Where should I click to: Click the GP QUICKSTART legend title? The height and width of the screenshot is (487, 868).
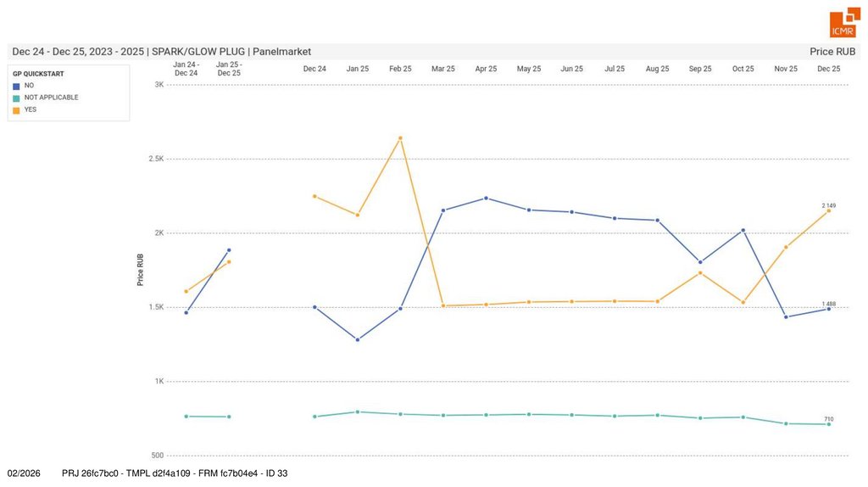38,74
